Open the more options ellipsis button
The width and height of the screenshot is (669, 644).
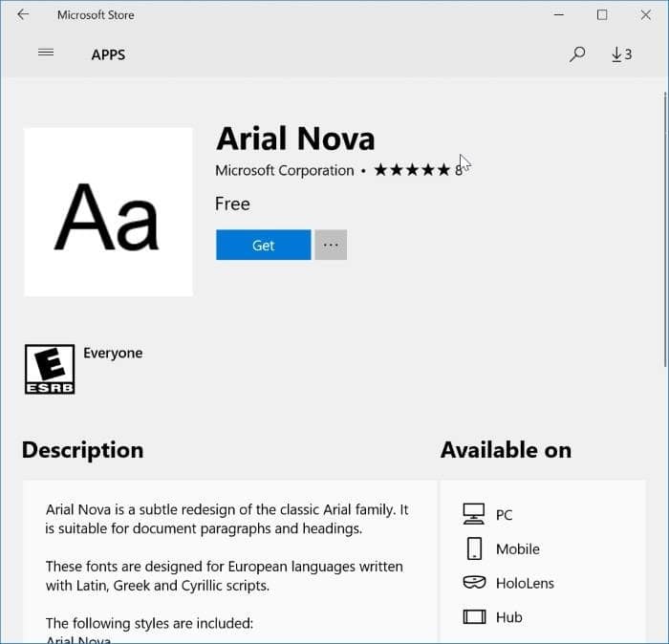pyautogui.click(x=331, y=245)
